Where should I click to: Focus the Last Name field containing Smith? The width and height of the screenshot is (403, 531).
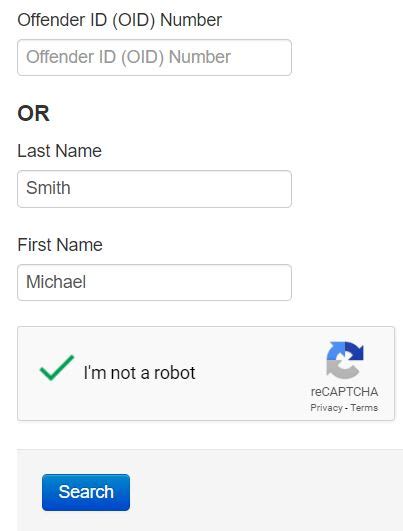pos(154,189)
